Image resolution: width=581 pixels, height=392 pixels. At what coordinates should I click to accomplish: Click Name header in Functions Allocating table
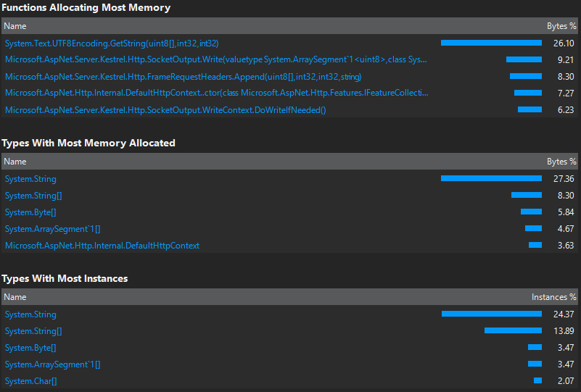(x=15, y=26)
